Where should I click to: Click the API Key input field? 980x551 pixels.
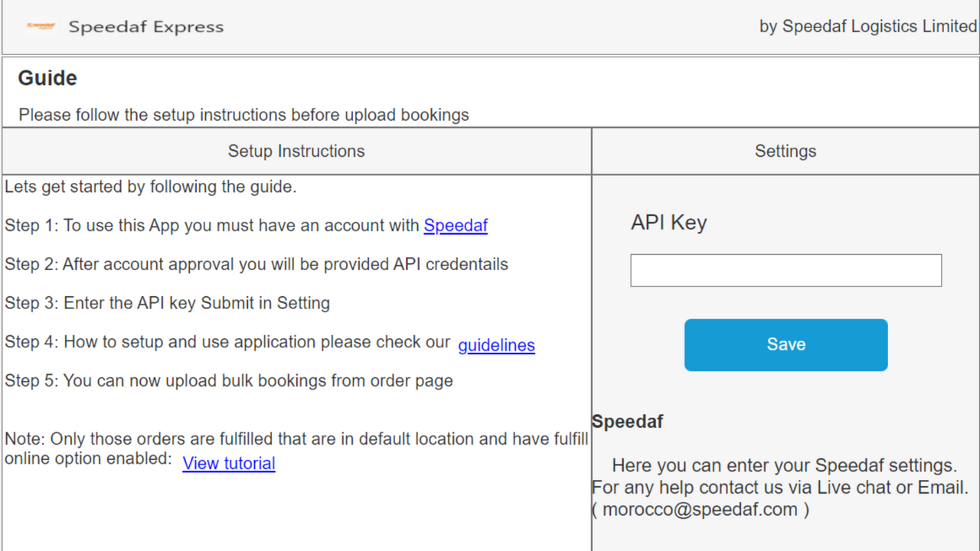point(786,270)
